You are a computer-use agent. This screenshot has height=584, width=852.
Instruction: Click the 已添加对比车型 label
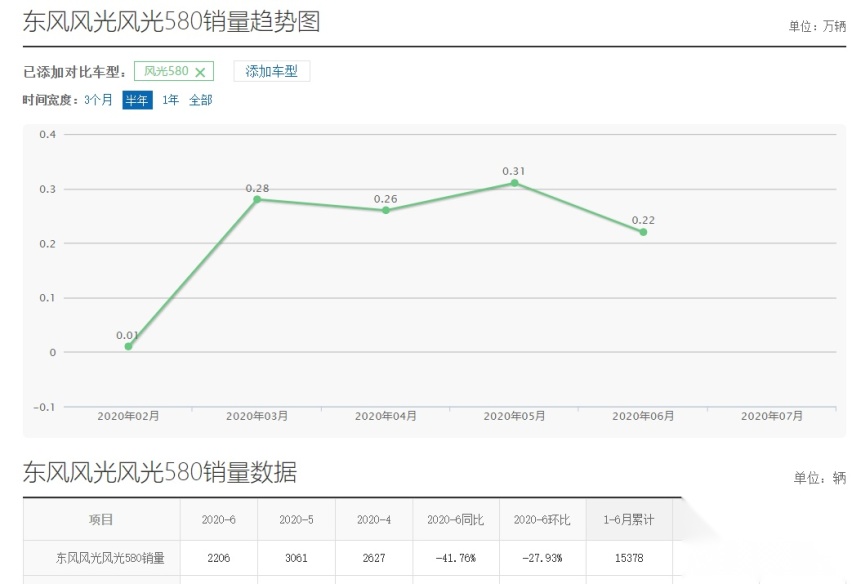74,72
